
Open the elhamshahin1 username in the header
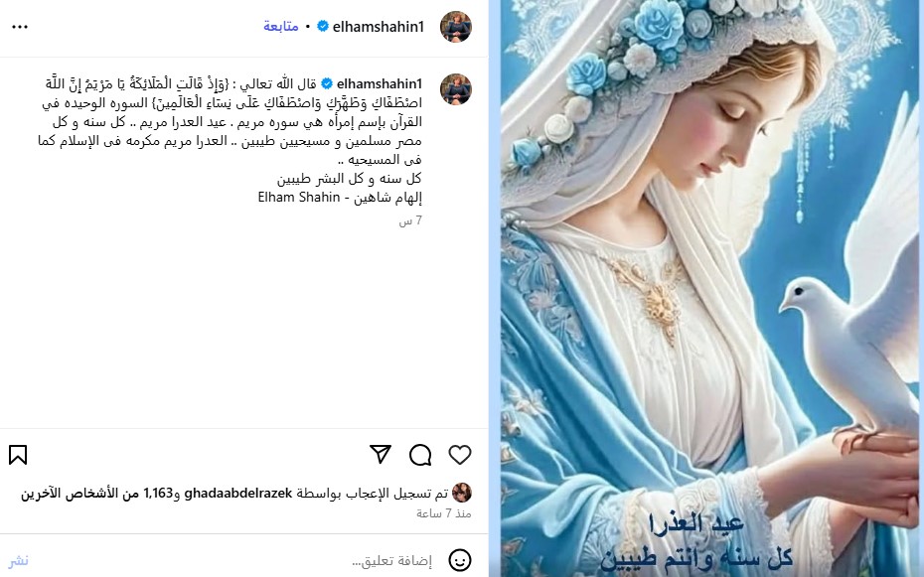tap(379, 27)
